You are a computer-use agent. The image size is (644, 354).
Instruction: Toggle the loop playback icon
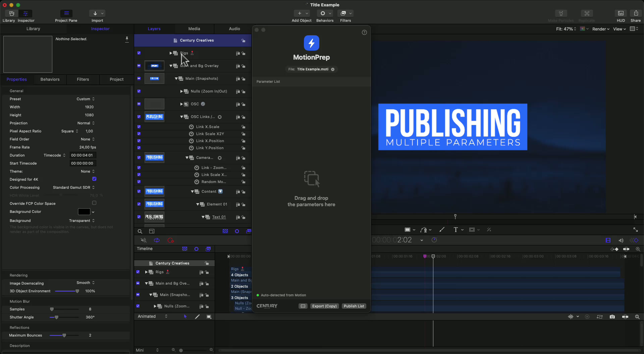157,240
